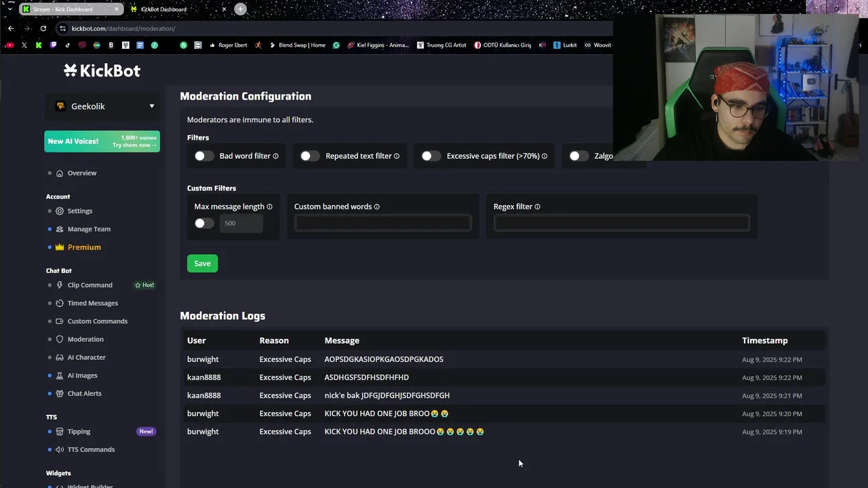Click message starting "nick'e bak"
The width and height of the screenshot is (868, 488).
pyautogui.click(x=387, y=396)
